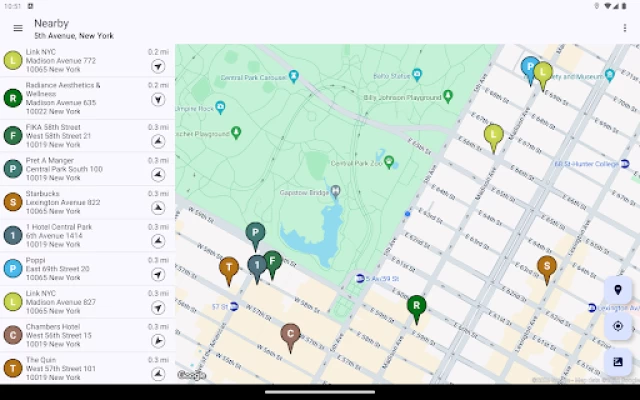Tap direction arrow for The Quin
Viewport: 640px width, 400px height.
coord(158,374)
